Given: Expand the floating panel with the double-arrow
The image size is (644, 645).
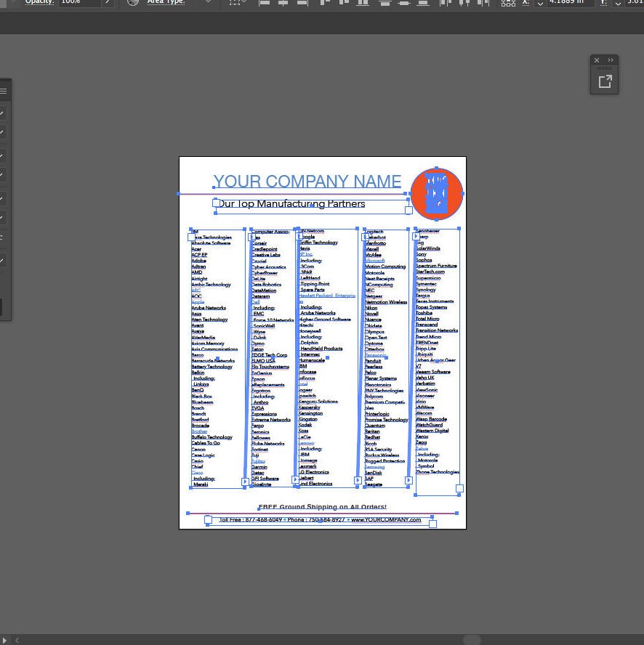Looking at the screenshot, I should pyautogui.click(x=611, y=60).
